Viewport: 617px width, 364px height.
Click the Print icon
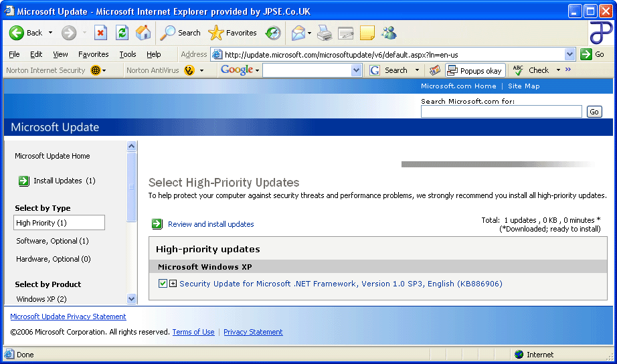click(x=325, y=33)
